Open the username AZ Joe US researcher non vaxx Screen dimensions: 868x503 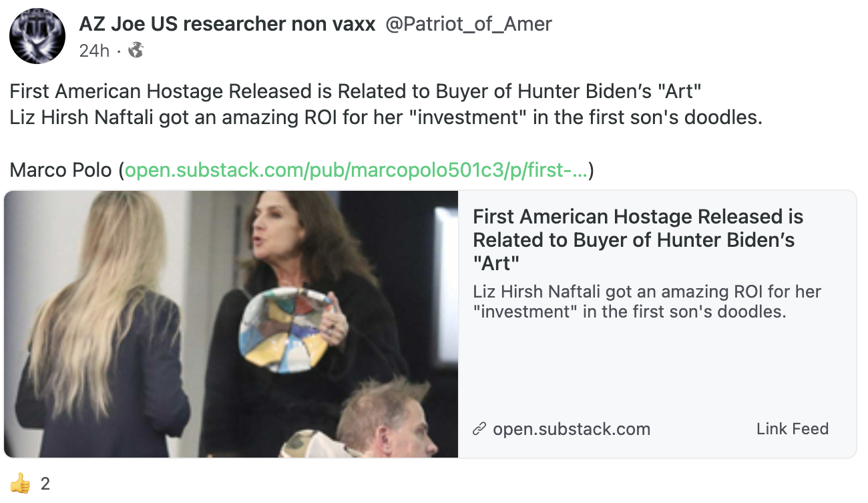pyautogui.click(x=227, y=23)
